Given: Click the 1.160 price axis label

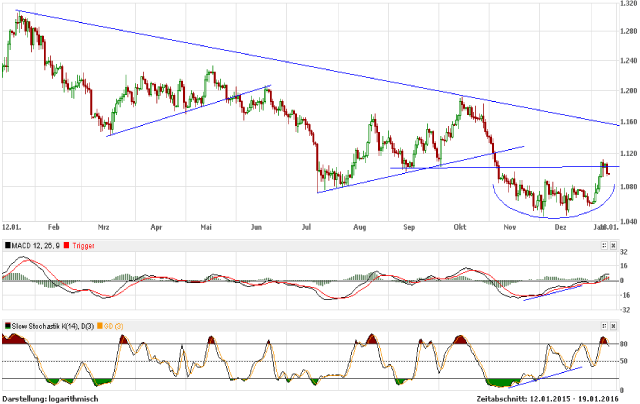Looking at the screenshot, I should pos(626,123).
